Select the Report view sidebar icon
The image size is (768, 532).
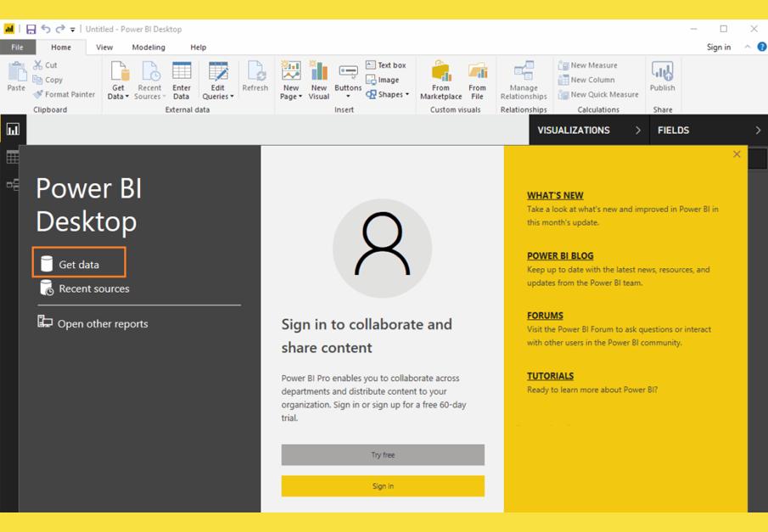(14, 129)
